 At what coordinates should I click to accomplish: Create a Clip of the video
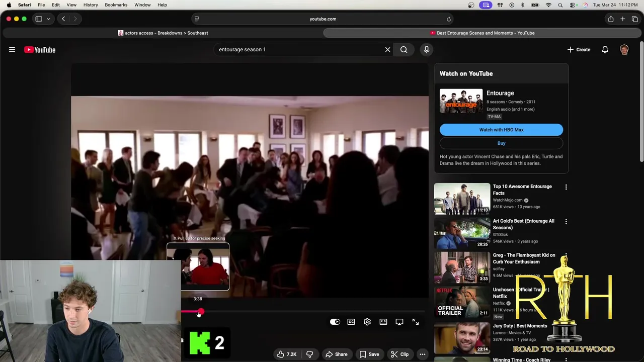pos(400,354)
